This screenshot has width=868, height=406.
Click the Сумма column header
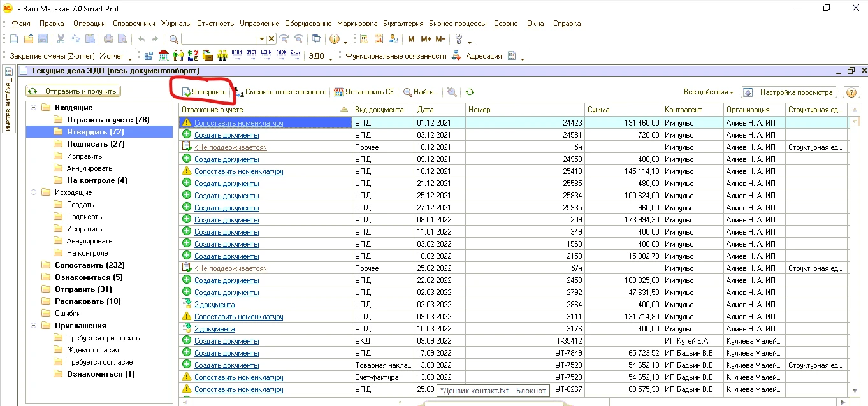point(623,110)
